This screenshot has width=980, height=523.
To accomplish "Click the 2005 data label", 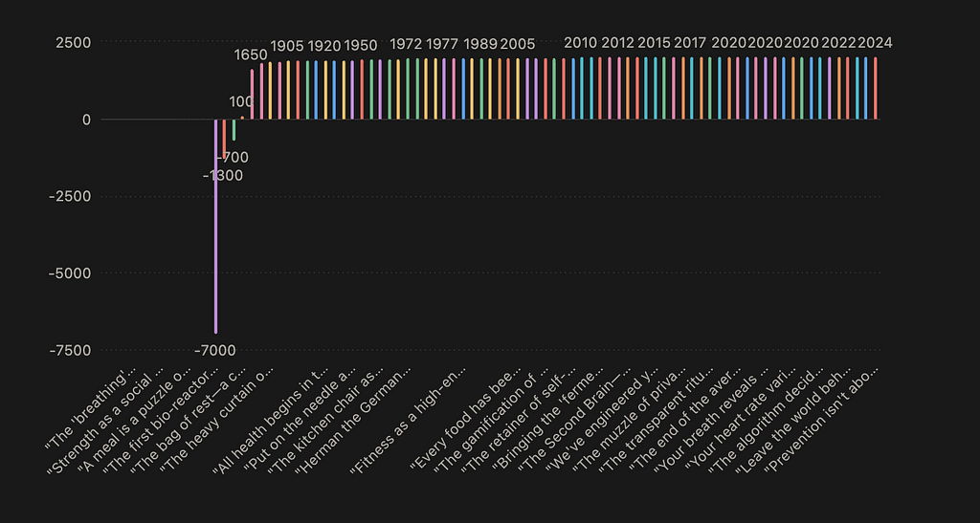I will (518, 44).
